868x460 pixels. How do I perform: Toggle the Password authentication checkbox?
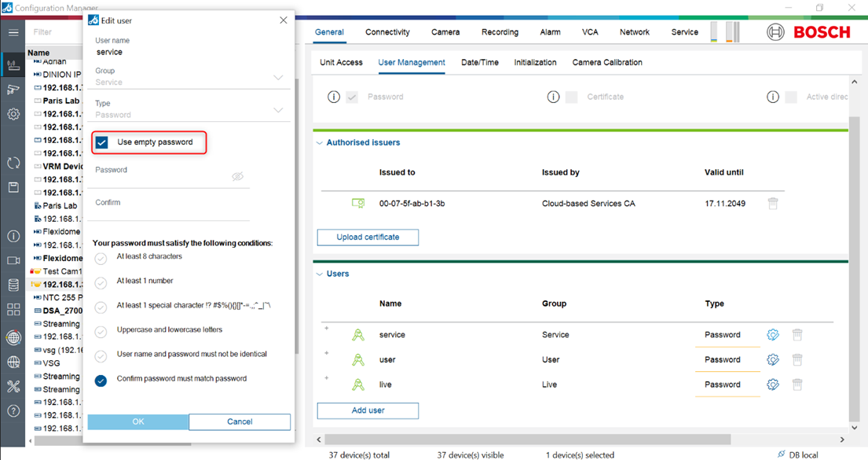pyautogui.click(x=352, y=97)
